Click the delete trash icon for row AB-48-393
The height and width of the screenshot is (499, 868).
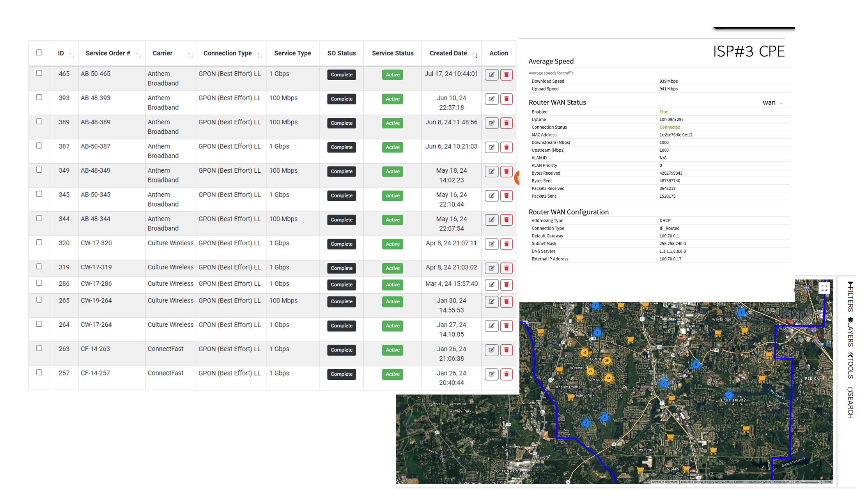point(506,99)
